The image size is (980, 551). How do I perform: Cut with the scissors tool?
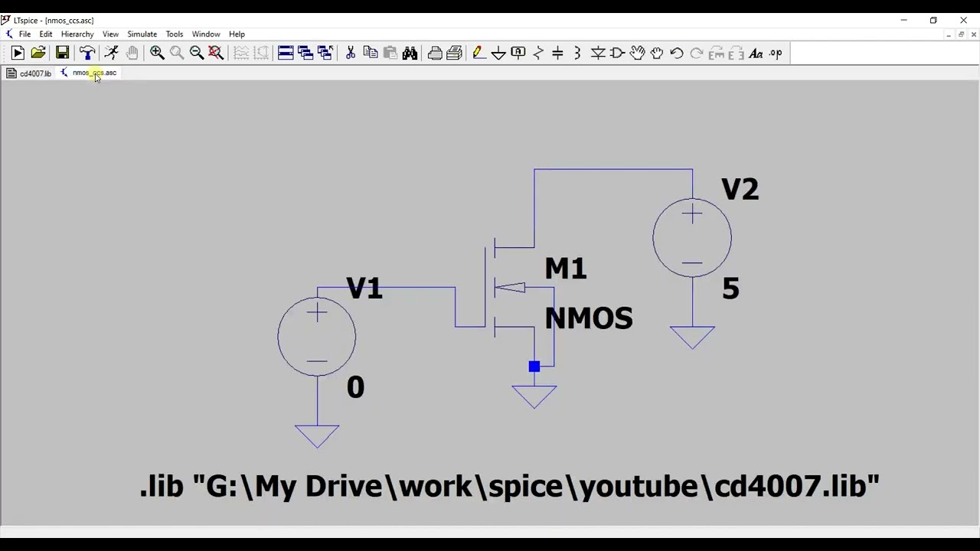[x=351, y=53]
